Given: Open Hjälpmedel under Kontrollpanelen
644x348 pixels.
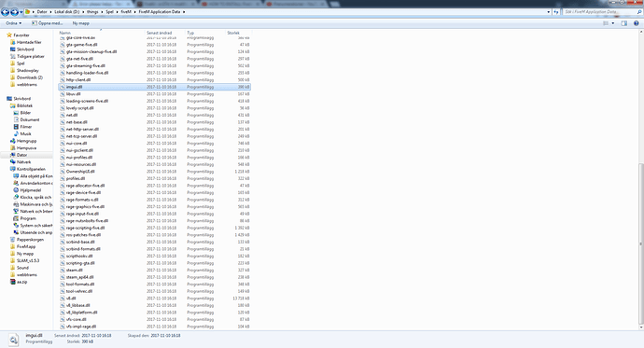Looking at the screenshot, I should click(31, 190).
